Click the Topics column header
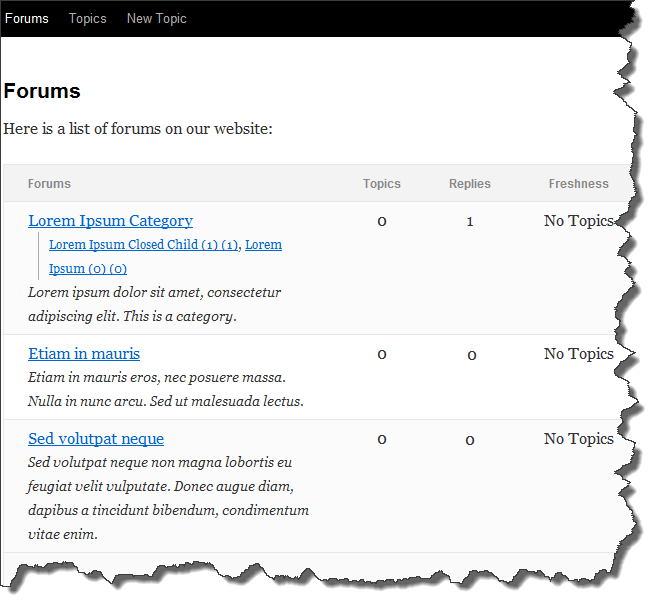This screenshot has width=660, height=608. click(382, 184)
